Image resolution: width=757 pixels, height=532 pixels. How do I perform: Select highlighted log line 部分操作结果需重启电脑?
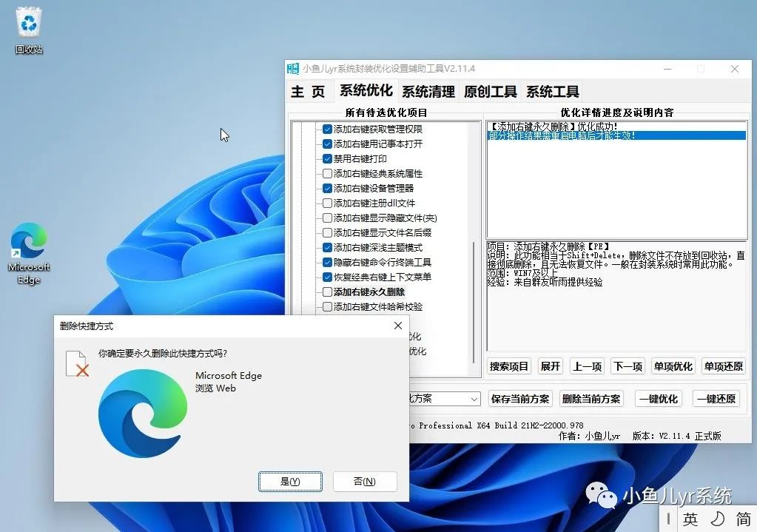pos(616,135)
